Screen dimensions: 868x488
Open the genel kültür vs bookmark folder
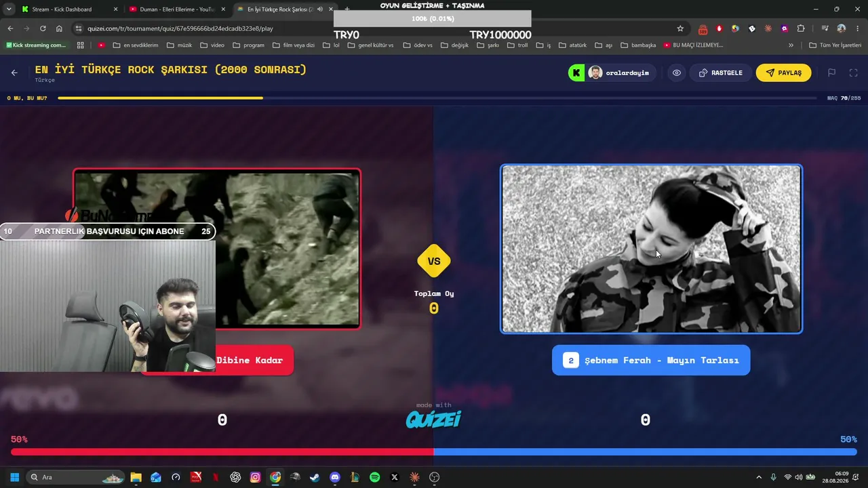pyautogui.click(x=370, y=45)
